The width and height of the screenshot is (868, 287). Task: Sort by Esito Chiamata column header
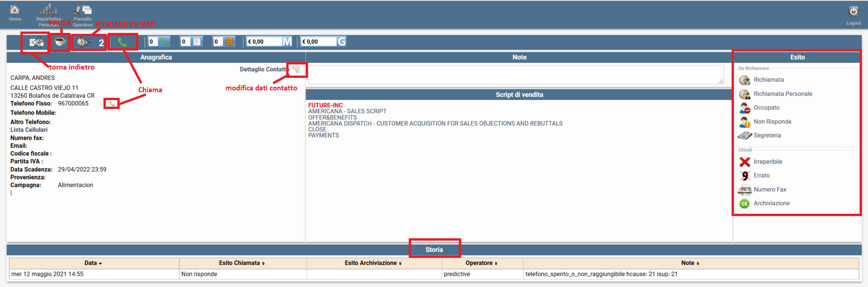pyautogui.click(x=242, y=263)
